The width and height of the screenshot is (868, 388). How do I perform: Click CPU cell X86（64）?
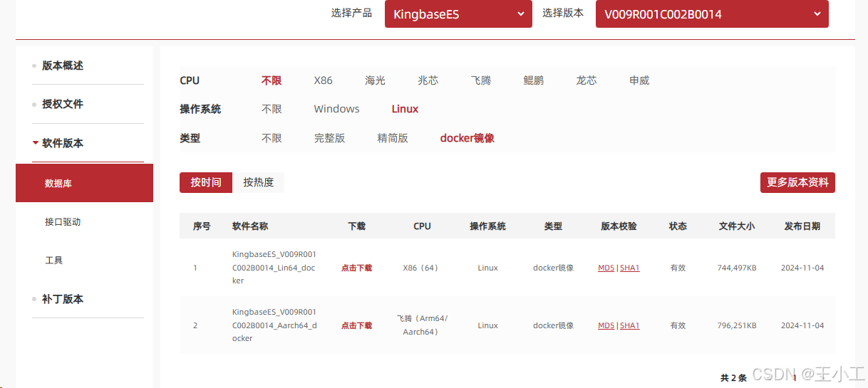[x=422, y=268]
